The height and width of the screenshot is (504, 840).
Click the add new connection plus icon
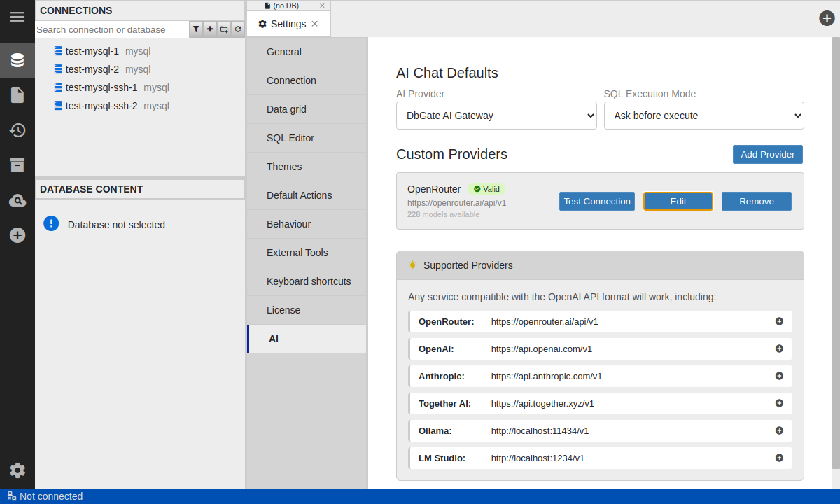tap(210, 29)
